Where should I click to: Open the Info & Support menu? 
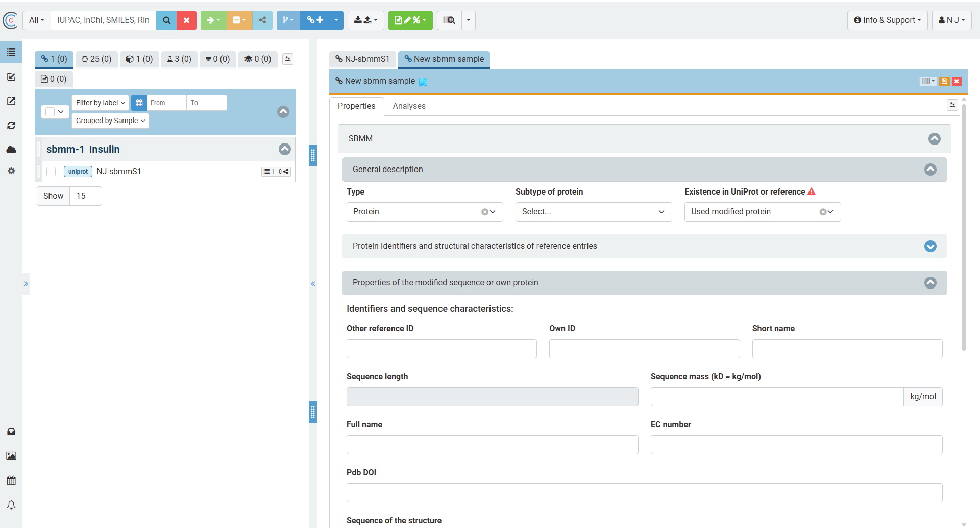pyautogui.click(x=887, y=20)
